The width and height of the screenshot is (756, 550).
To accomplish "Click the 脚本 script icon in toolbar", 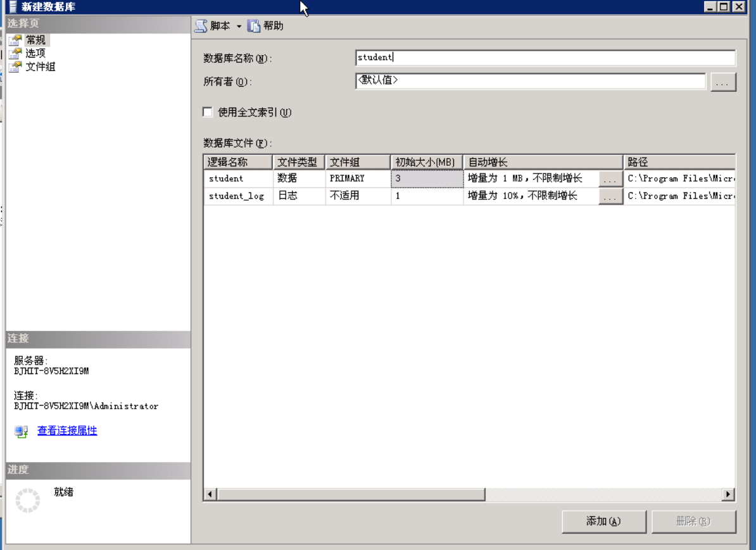I will (201, 26).
